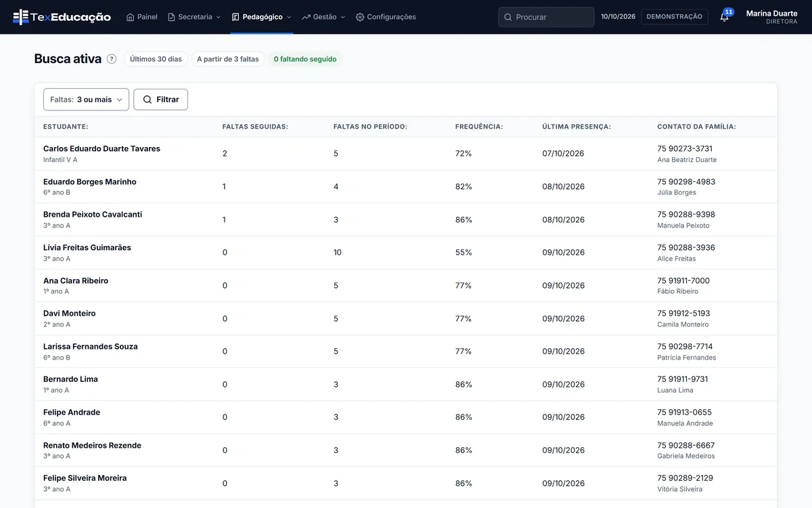
Task: Click the Configurações gear icon
Action: (x=360, y=17)
